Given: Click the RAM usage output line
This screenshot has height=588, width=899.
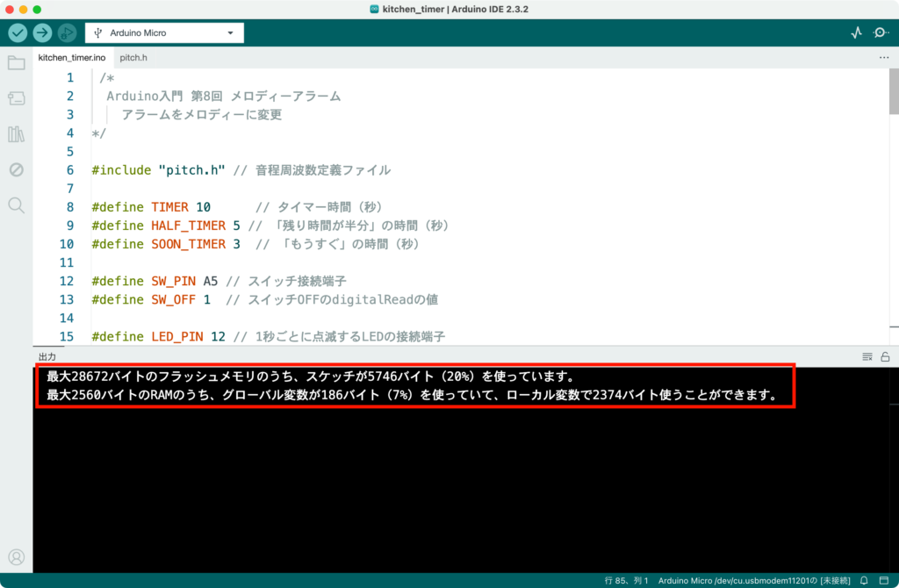Looking at the screenshot, I should (x=412, y=395).
